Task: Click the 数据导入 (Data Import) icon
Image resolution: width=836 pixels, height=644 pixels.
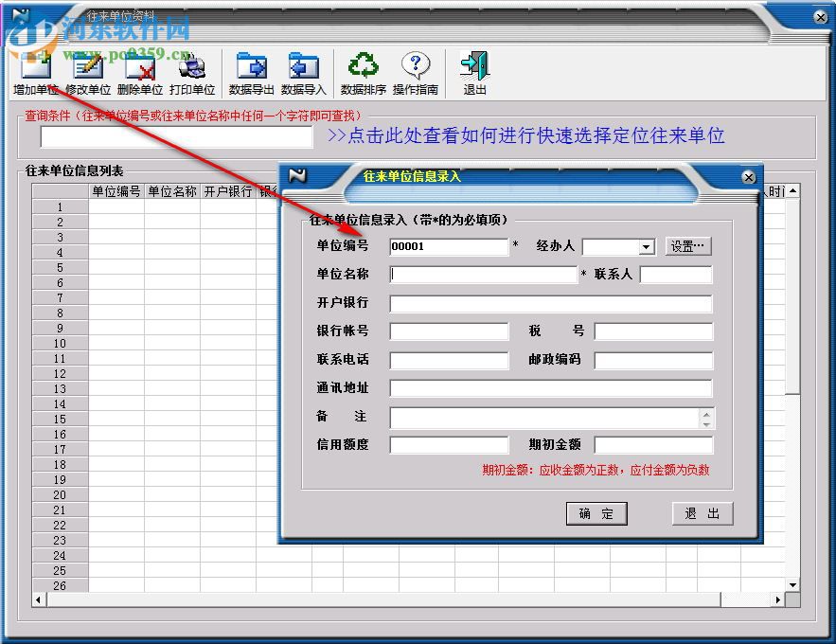Action: coord(304,71)
